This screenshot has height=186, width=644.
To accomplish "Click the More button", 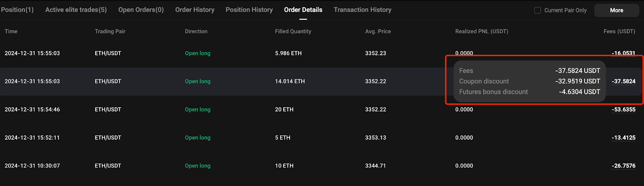I will [616, 10].
